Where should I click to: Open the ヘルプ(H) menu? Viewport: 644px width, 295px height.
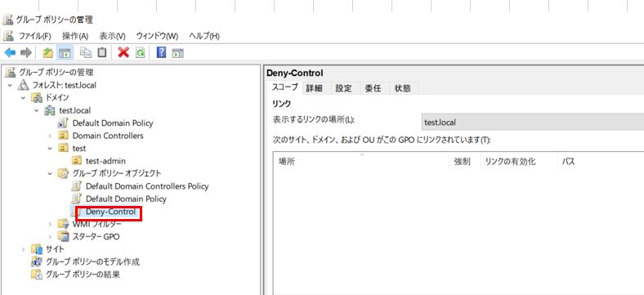(204, 36)
